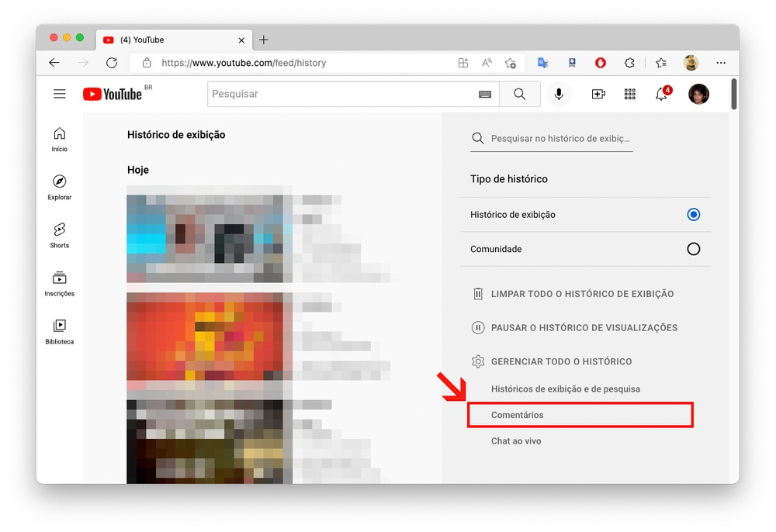The height and width of the screenshot is (532, 776).
Task: Click the magnifier search button
Action: click(520, 94)
